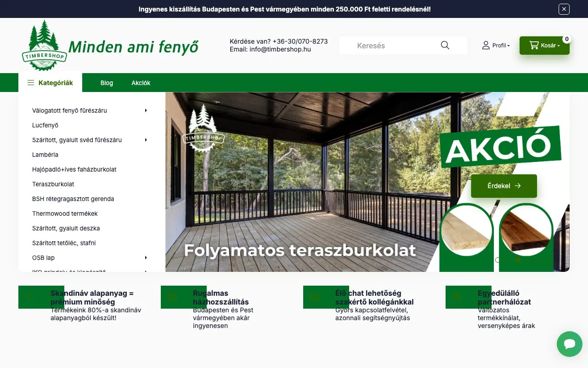Image resolution: width=588 pixels, height=368 pixels.
Task: Select the Lambéria category
Action: click(45, 155)
